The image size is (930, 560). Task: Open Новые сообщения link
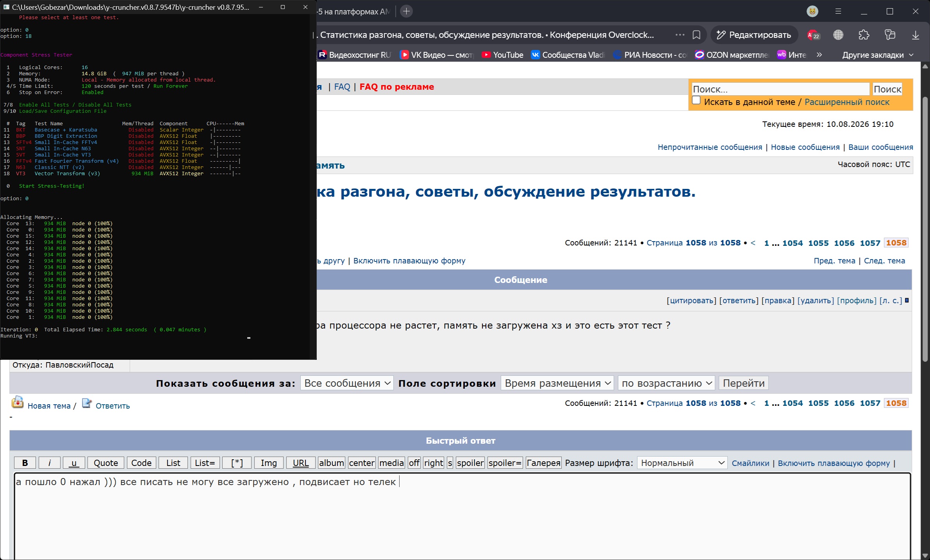point(805,147)
